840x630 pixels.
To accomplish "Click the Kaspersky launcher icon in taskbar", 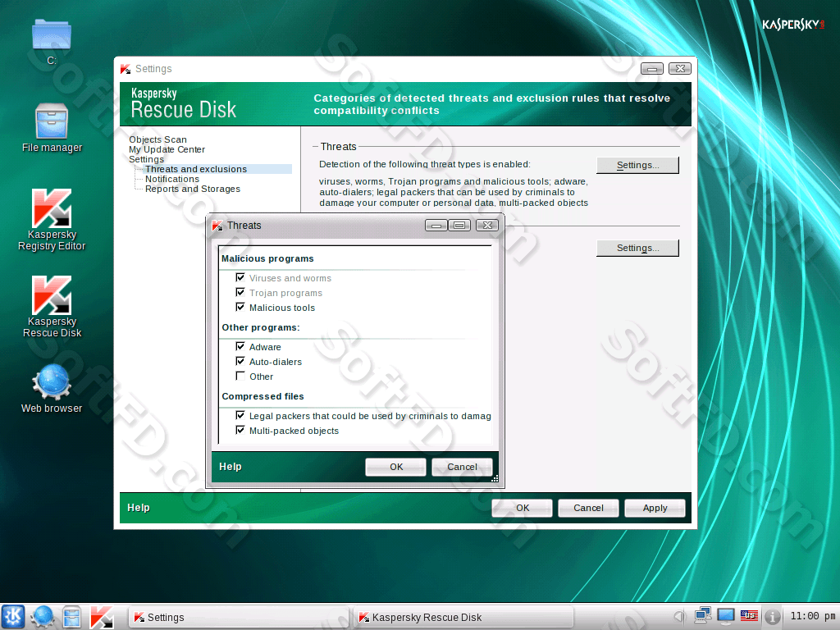I will (x=101, y=617).
